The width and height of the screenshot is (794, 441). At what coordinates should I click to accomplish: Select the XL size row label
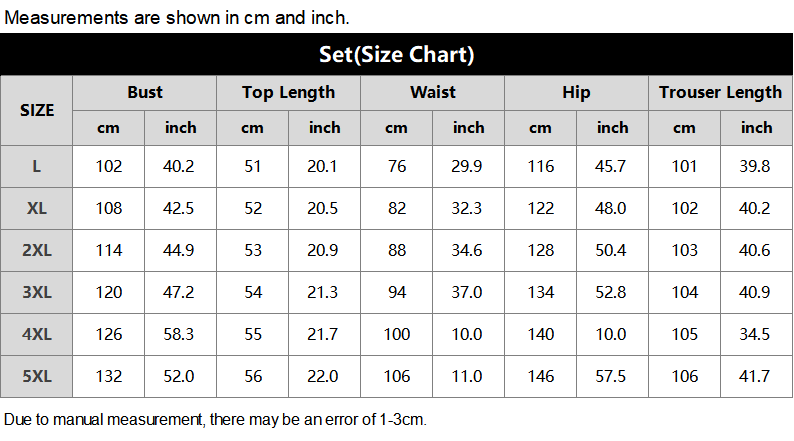pyautogui.click(x=36, y=209)
